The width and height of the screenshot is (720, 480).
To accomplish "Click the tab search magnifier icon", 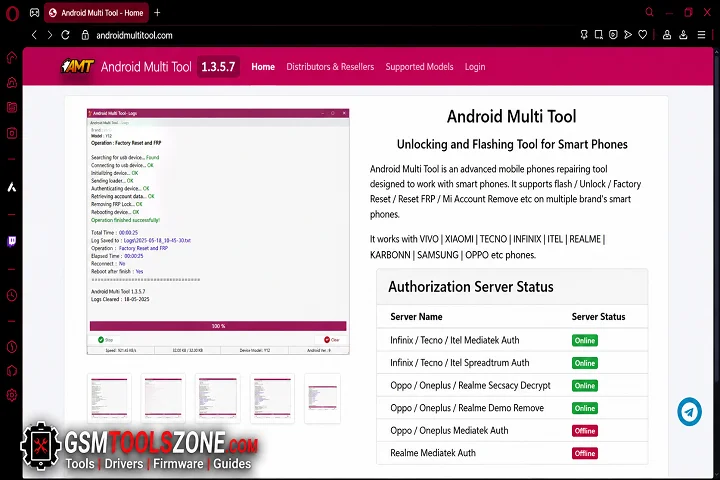I will [x=649, y=12].
